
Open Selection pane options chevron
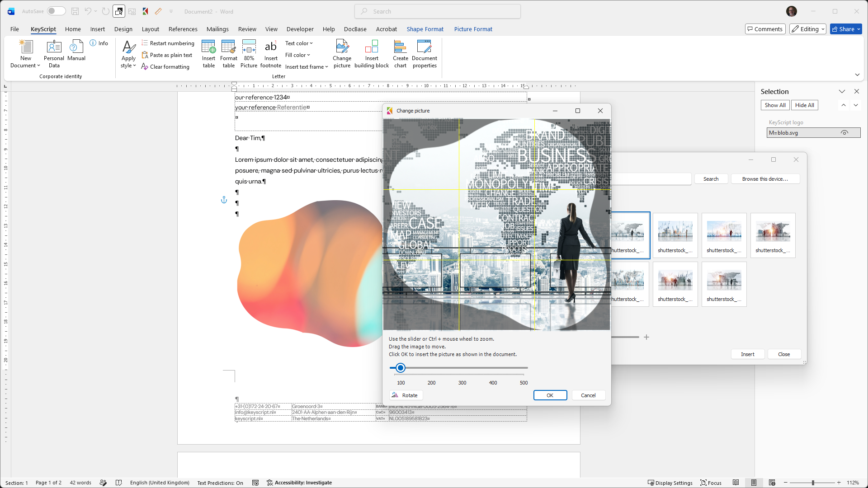coord(842,91)
